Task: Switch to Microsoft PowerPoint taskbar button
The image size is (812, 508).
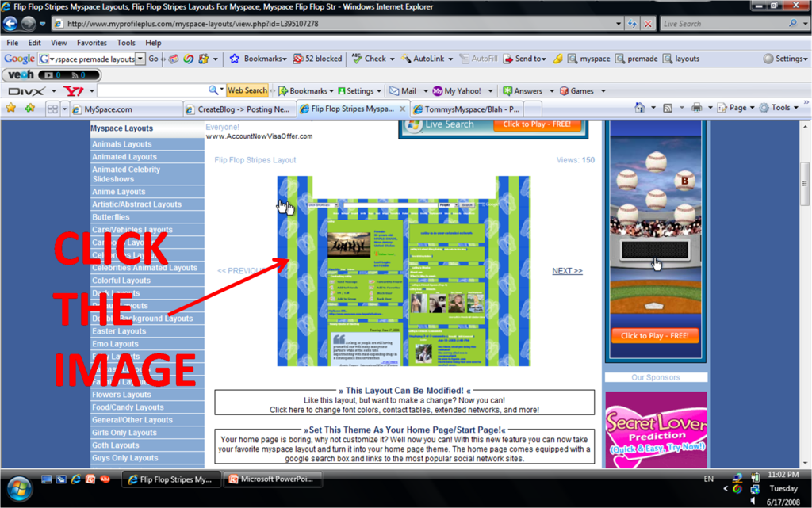Action: coord(273,479)
